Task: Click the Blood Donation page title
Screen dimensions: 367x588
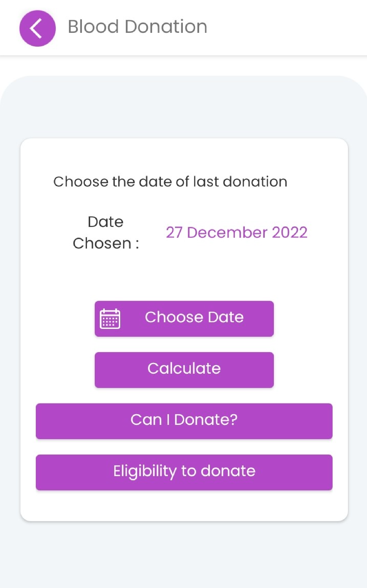Action: pos(137,26)
